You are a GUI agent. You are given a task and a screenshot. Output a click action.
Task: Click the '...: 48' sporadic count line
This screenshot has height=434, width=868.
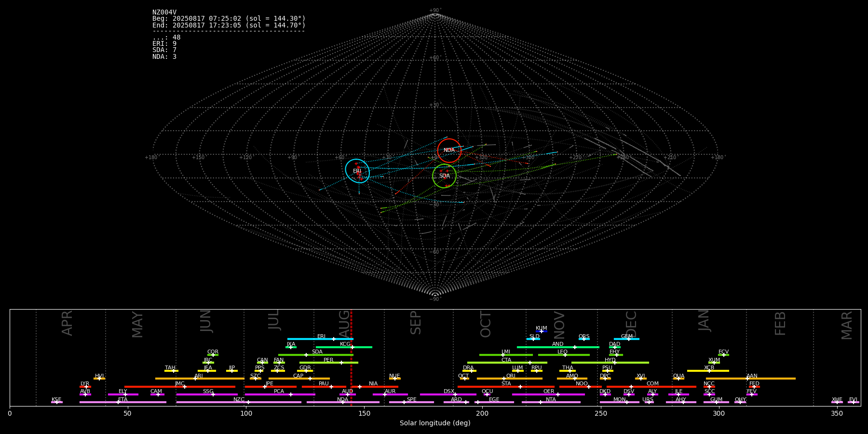166,38
